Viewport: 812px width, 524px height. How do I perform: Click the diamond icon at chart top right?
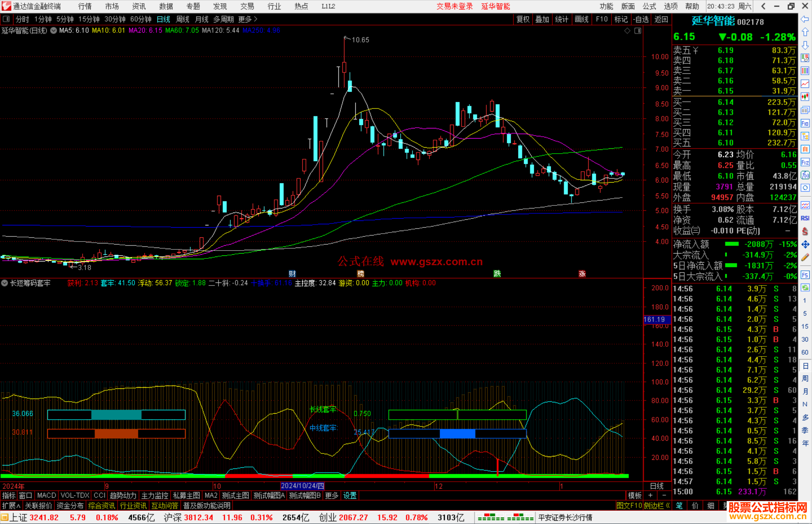pyautogui.click(x=627, y=31)
